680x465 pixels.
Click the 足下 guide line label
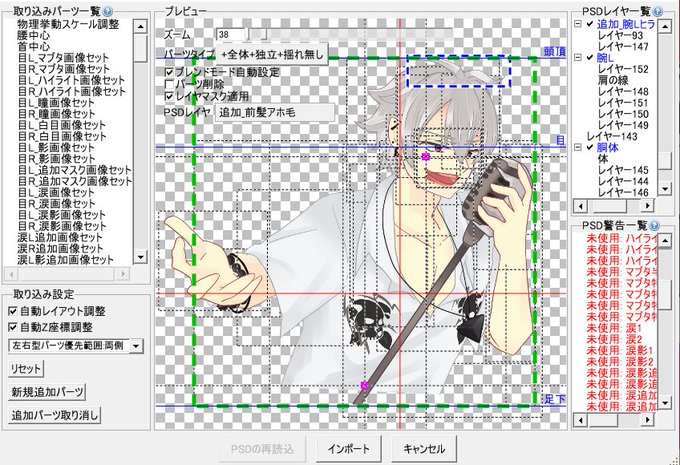click(555, 399)
